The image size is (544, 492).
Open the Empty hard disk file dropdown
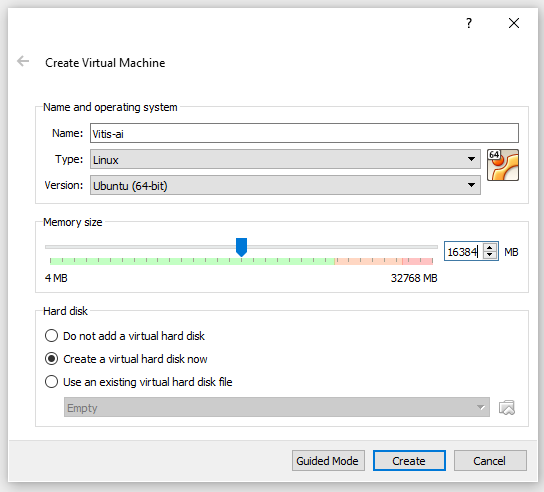[x=277, y=407]
